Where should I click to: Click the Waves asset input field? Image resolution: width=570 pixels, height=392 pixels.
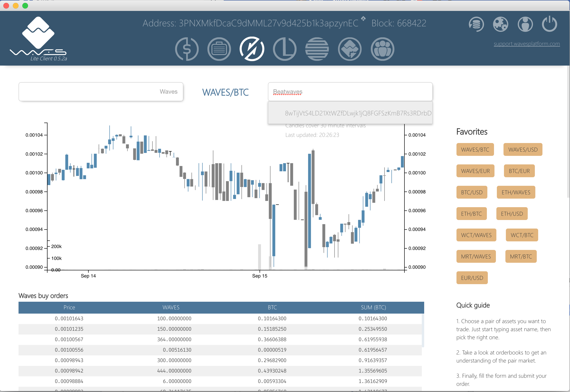(x=101, y=92)
